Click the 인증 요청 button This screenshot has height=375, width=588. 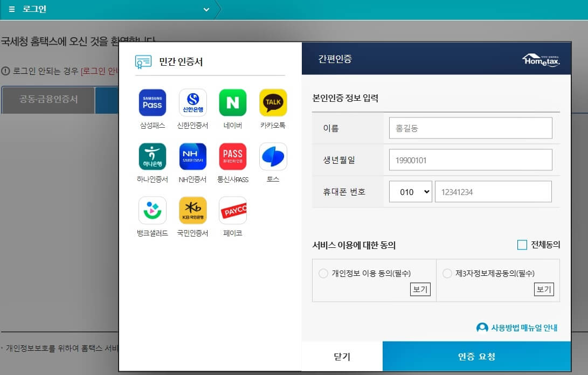point(476,356)
